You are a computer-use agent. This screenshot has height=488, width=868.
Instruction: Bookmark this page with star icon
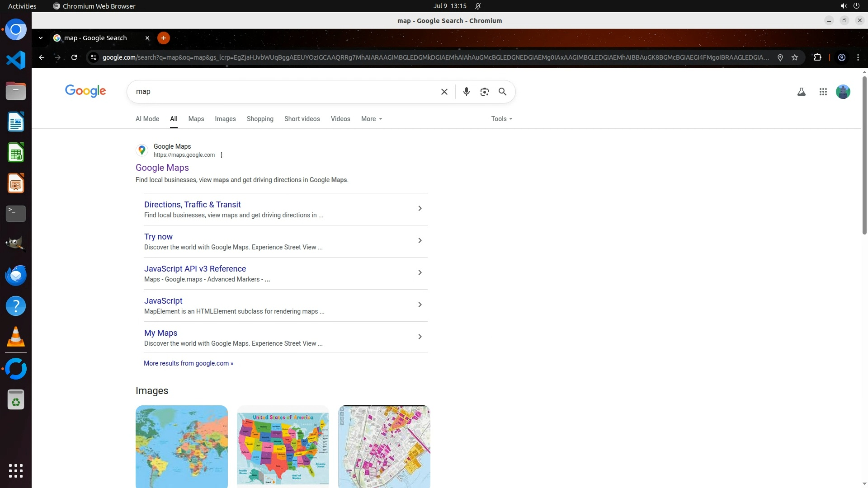(795, 57)
